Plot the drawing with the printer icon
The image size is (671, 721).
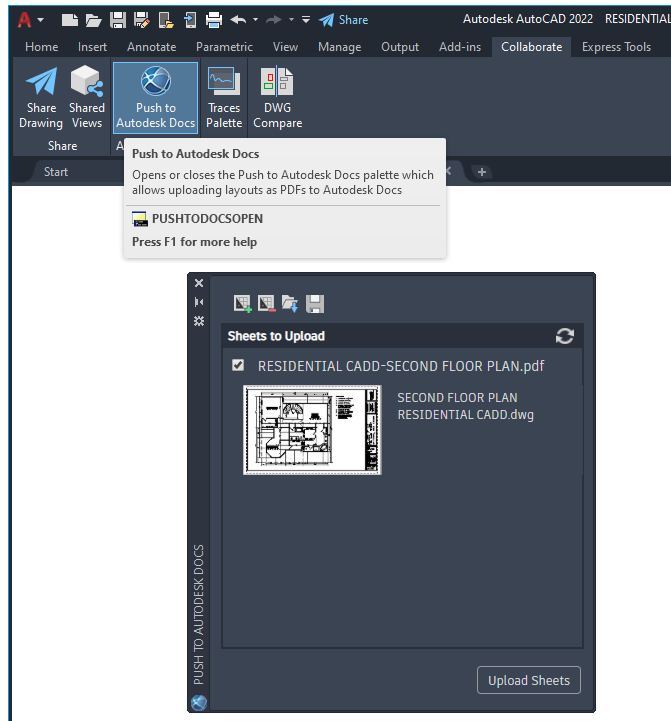click(x=214, y=20)
